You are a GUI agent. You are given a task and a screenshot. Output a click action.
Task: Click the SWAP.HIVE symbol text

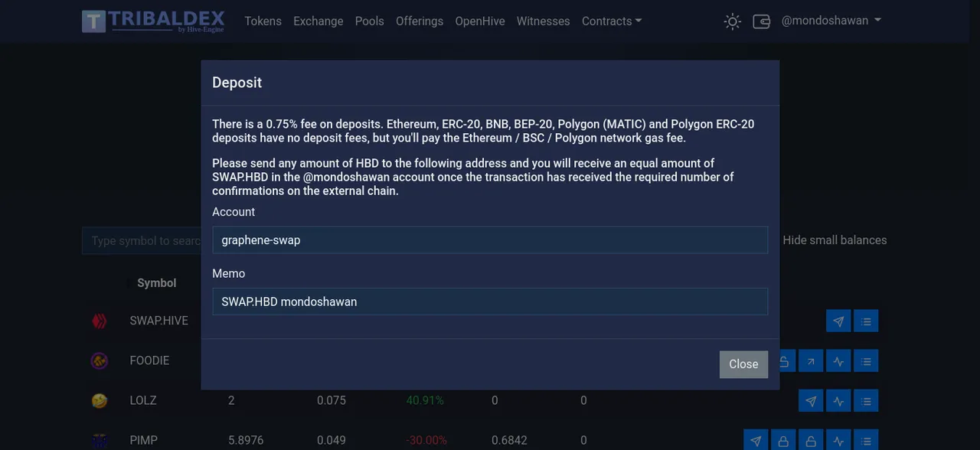[x=158, y=321]
